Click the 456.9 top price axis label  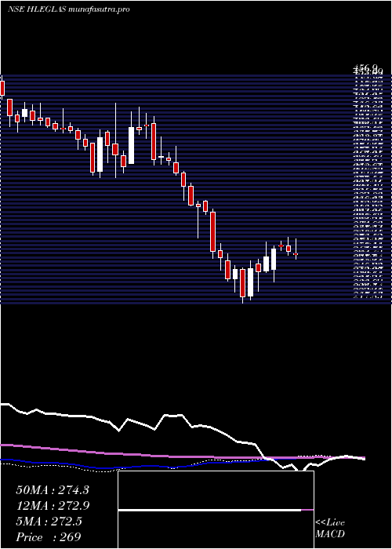(366, 67)
